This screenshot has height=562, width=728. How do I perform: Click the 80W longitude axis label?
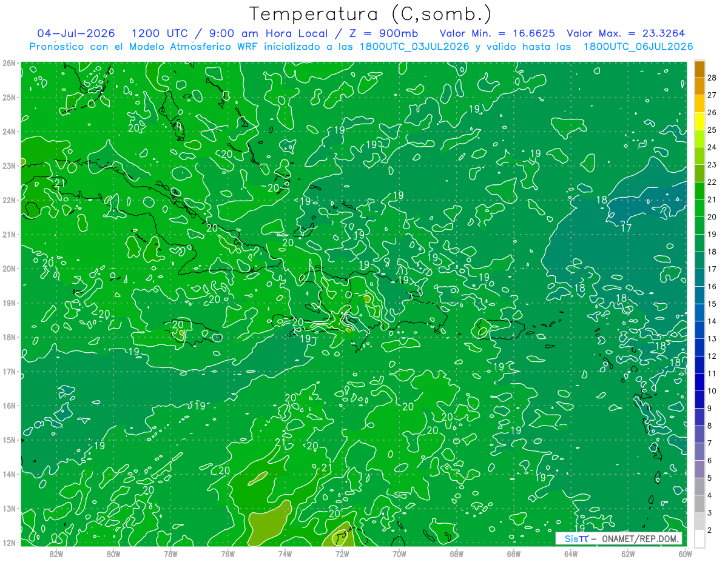pos(113,553)
